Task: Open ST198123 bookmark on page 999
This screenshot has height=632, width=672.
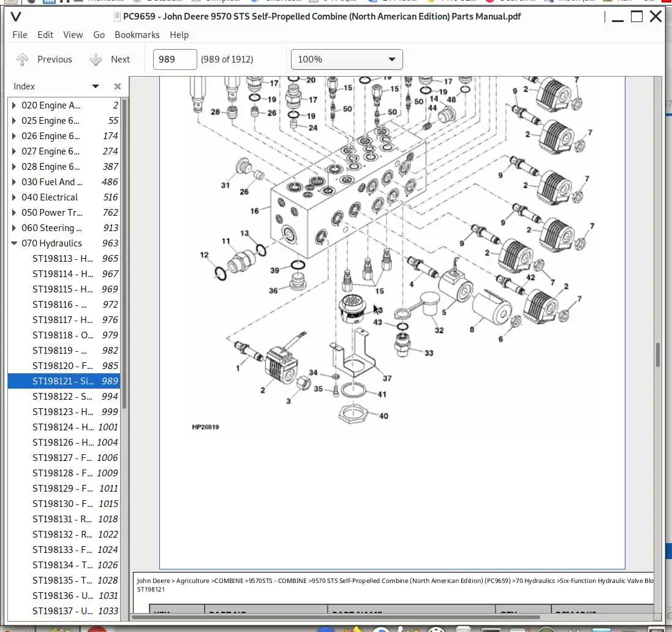Action: (64, 411)
